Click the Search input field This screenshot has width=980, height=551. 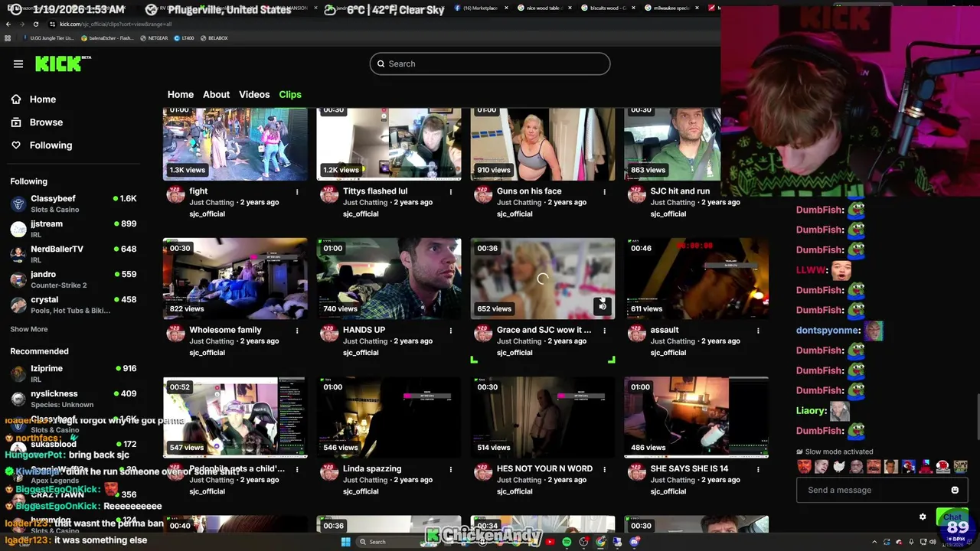[490, 64]
